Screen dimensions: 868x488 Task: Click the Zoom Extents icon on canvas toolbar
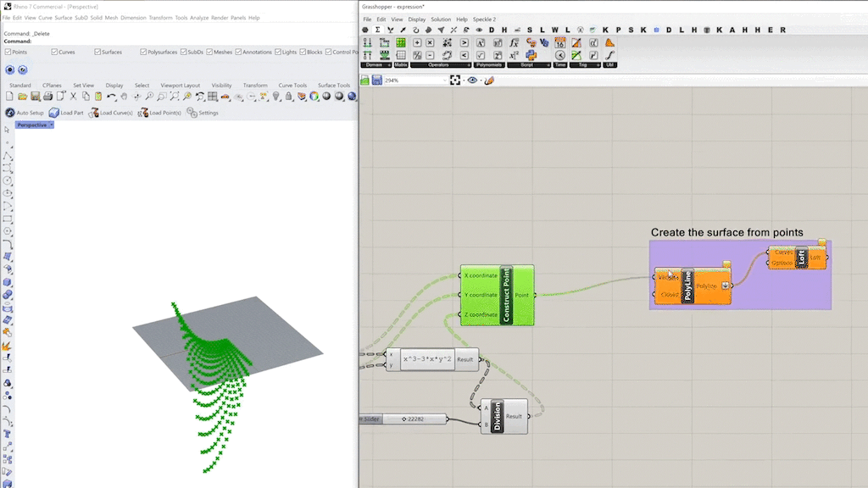coord(455,80)
